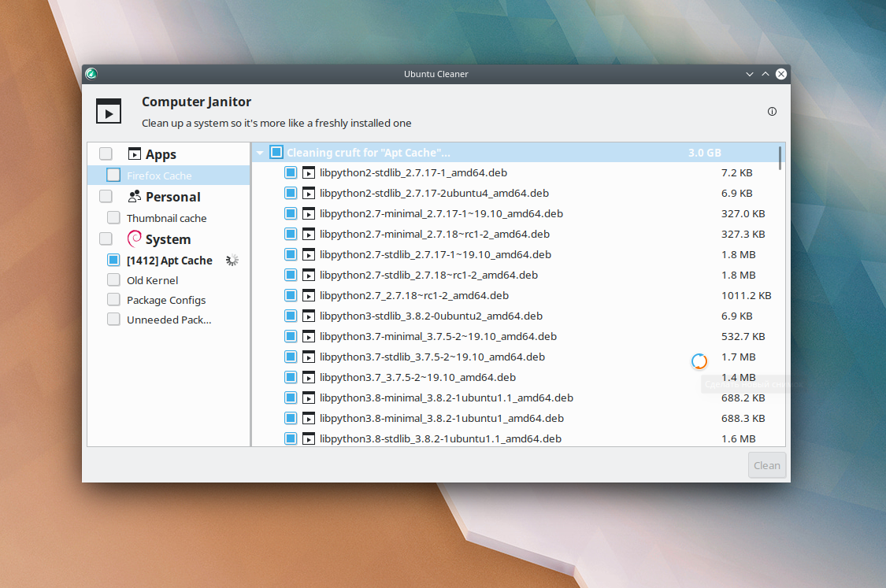Enable the Firefox Cache checkbox
The width and height of the screenshot is (886, 588).
[x=113, y=175]
